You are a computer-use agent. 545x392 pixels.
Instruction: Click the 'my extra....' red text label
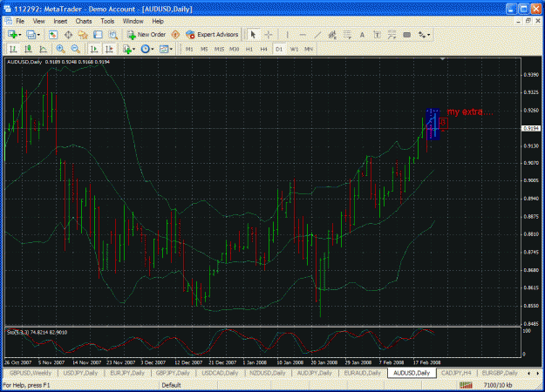[x=470, y=112]
